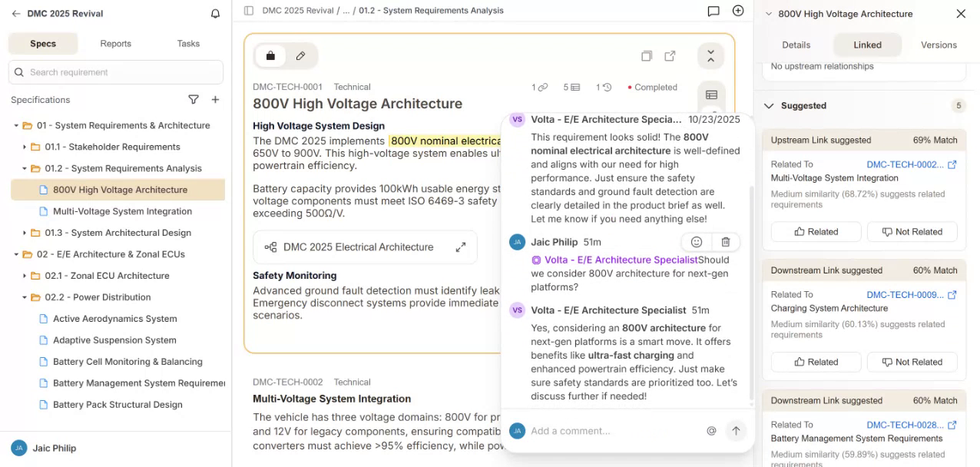Expand the 01.3 - System Architectural Design folder
The height and width of the screenshot is (467, 980).
coord(25,233)
